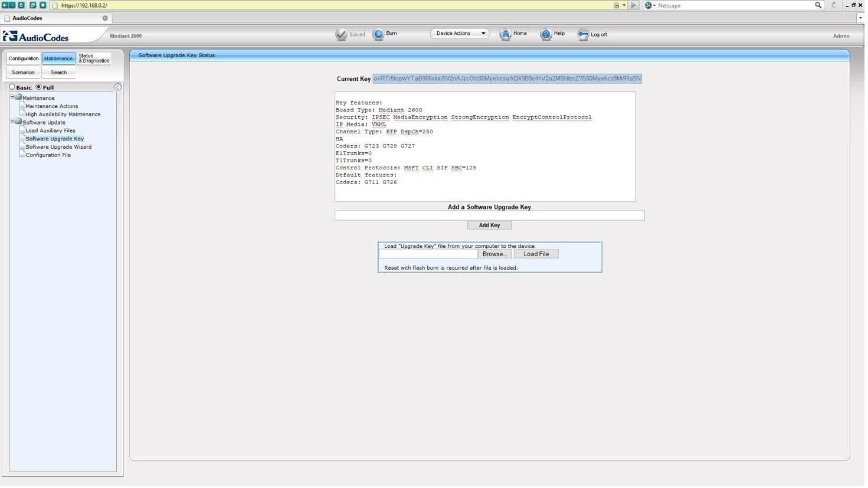The height and width of the screenshot is (488, 868).
Task: Click the browser back arrow icon
Action: coord(5,5)
